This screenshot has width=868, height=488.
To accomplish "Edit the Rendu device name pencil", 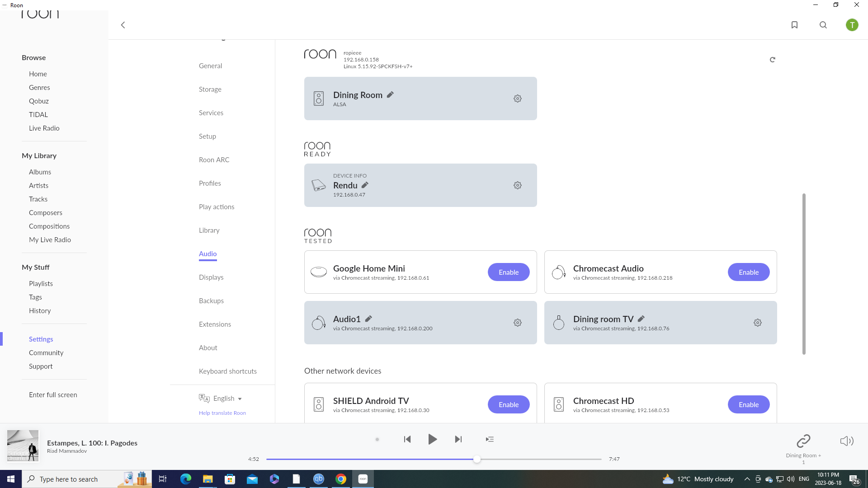I will tap(365, 185).
